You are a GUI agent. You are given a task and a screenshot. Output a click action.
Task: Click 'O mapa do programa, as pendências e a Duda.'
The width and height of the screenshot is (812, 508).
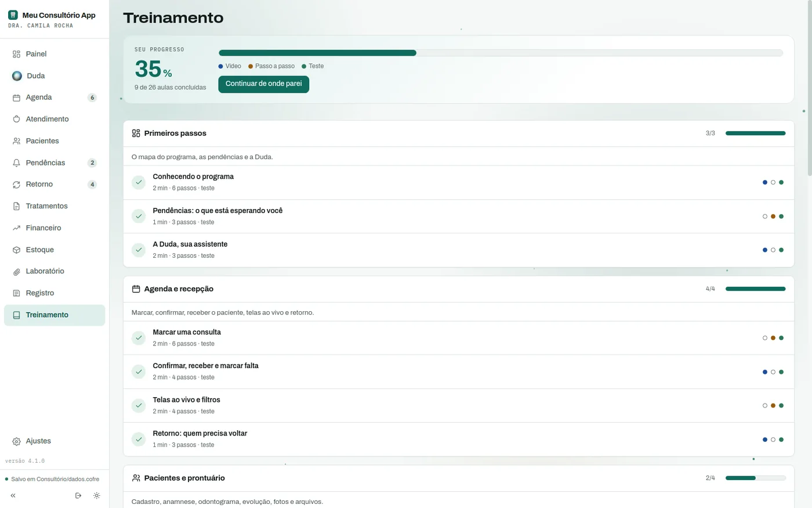click(202, 157)
